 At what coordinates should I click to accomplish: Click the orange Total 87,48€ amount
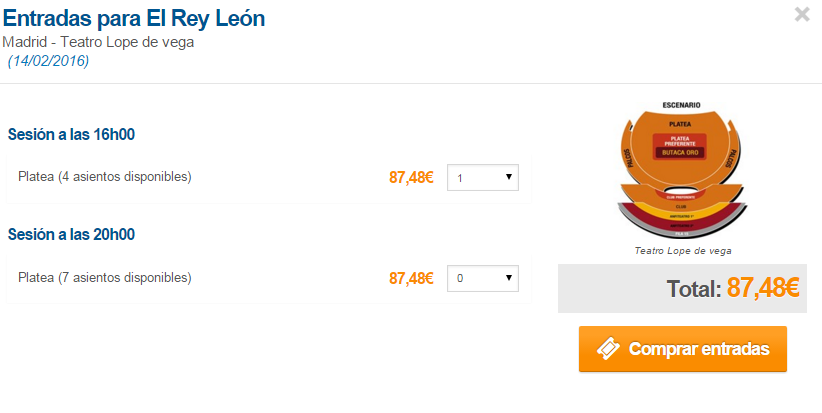pos(763,288)
